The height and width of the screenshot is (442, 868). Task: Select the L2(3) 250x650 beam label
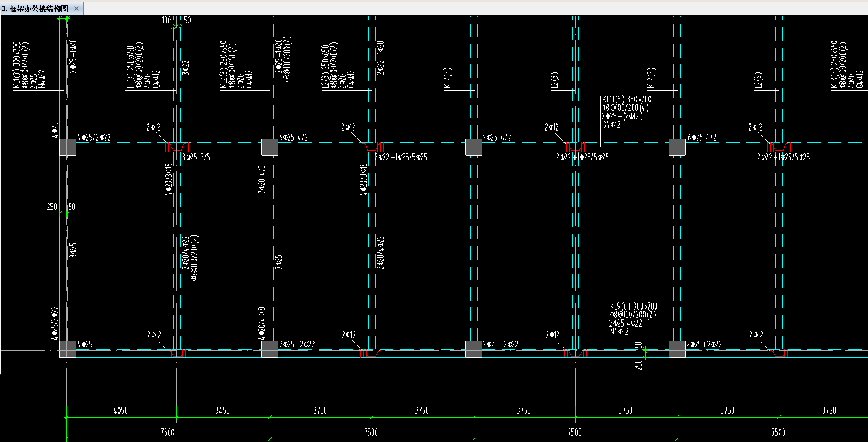coord(326,67)
